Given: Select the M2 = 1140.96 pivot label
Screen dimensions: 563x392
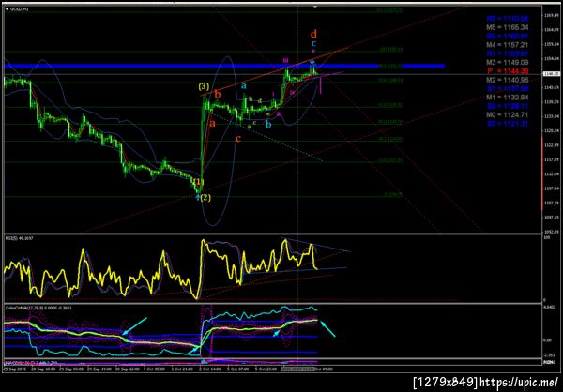Looking at the screenshot, I should click(x=508, y=80).
